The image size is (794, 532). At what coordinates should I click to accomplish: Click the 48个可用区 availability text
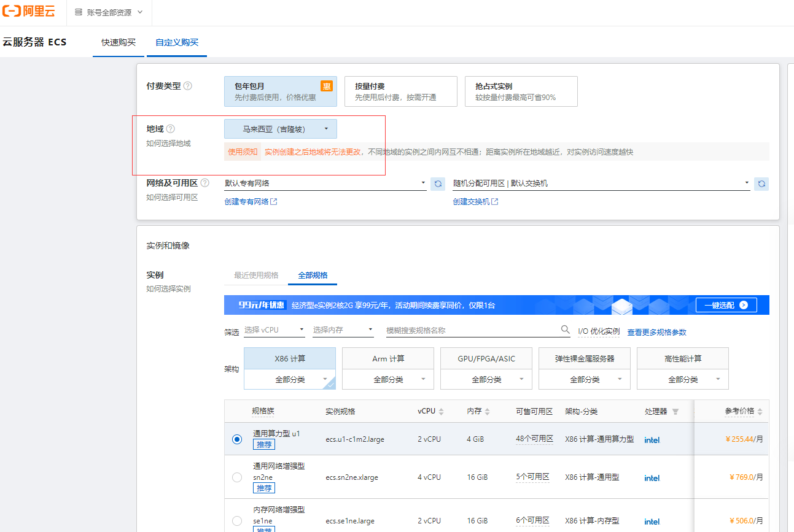point(534,439)
